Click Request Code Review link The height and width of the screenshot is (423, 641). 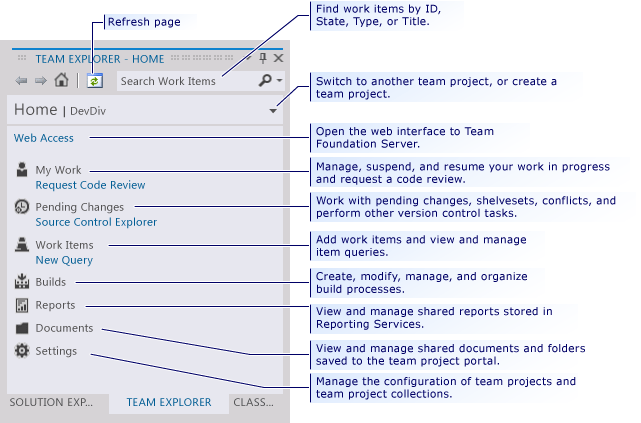pyautogui.click(x=90, y=185)
